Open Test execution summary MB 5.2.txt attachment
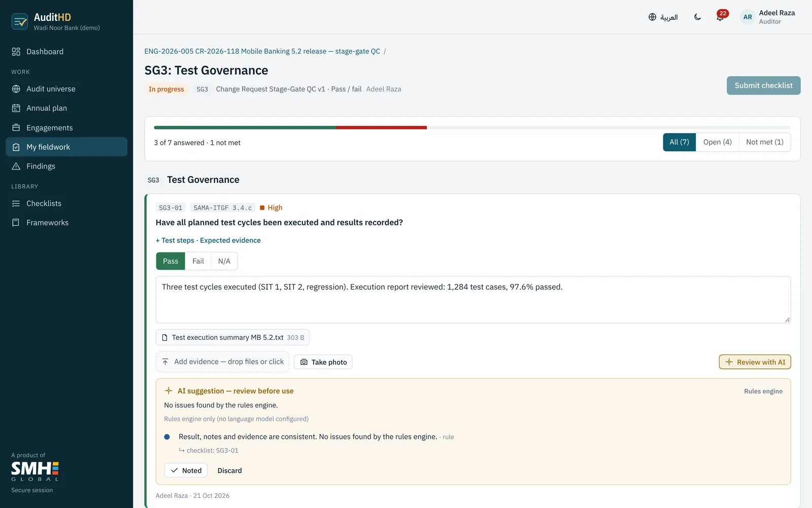 232,337
